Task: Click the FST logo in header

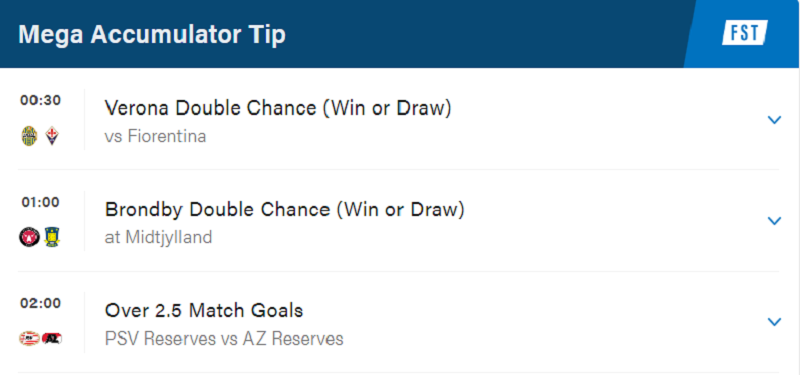Action: (x=745, y=33)
